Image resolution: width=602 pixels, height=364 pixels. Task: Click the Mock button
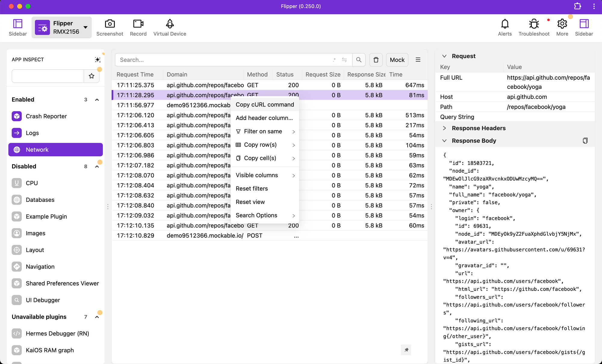[397, 60]
